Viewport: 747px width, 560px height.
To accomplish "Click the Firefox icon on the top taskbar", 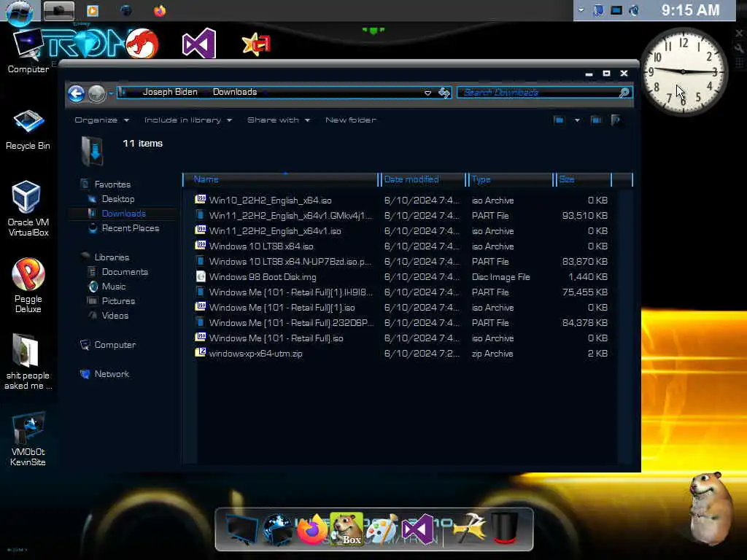I will pos(160,10).
